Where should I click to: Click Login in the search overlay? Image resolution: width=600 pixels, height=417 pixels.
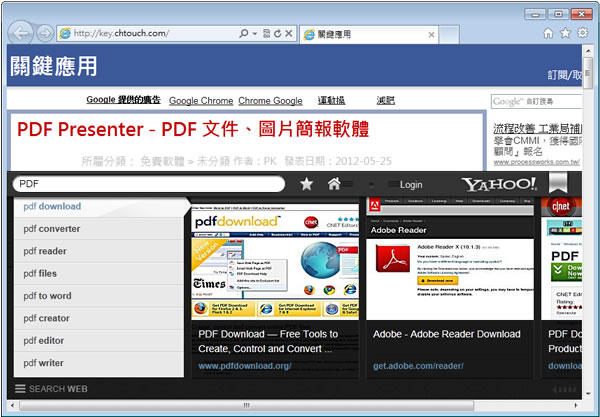[411, 185]
